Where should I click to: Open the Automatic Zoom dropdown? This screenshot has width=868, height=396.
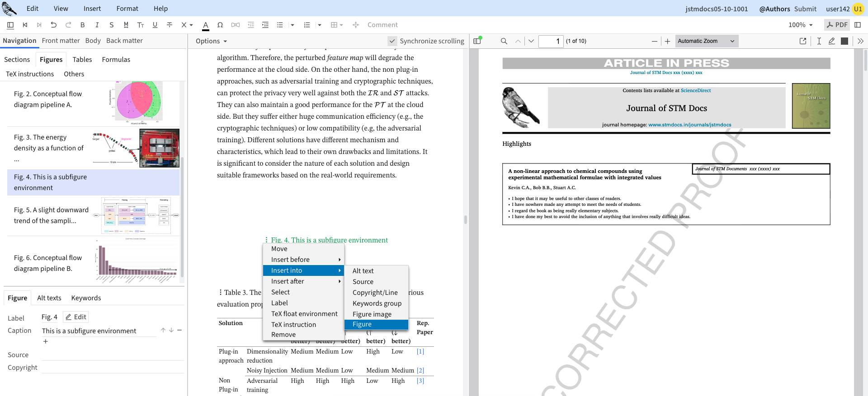(x=706, y=41)
